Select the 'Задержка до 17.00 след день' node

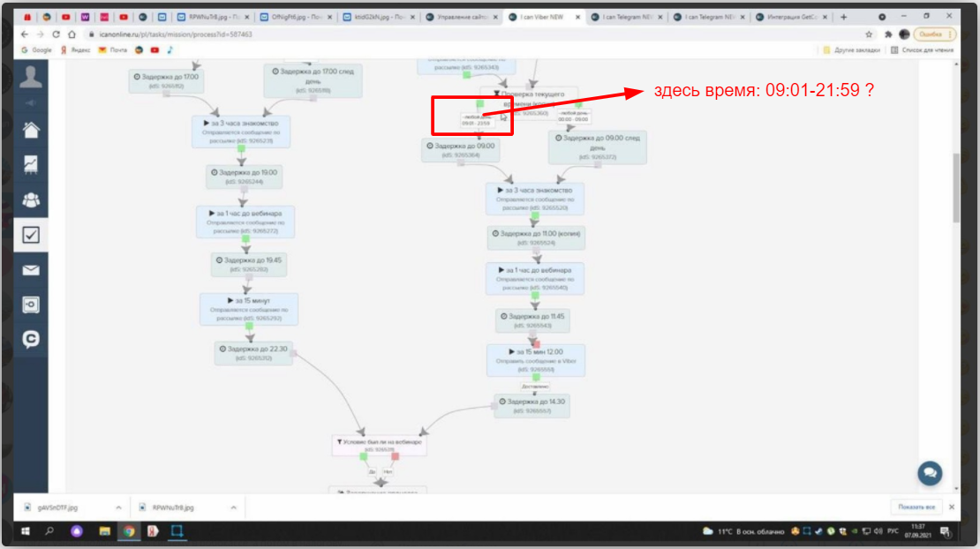click(x=313, y=80)
